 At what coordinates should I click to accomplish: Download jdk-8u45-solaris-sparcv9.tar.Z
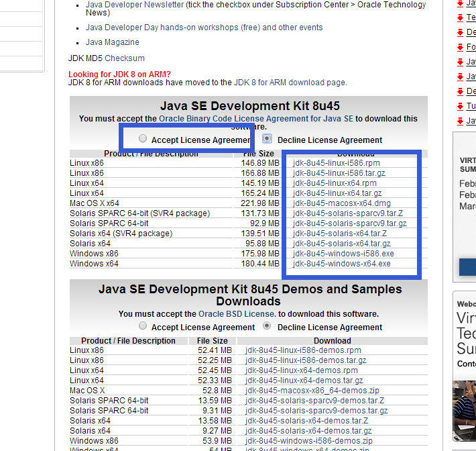click(348, 213)
